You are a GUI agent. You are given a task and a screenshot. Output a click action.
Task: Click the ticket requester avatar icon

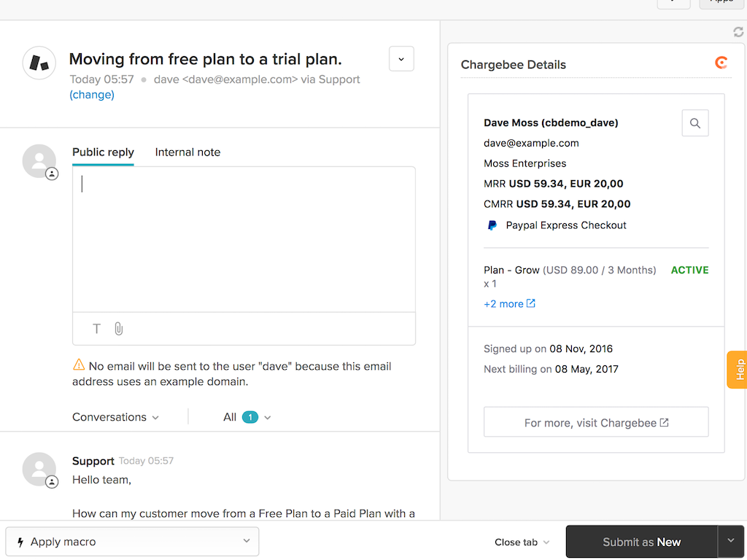pyautogui.click(x=39, y=63)
